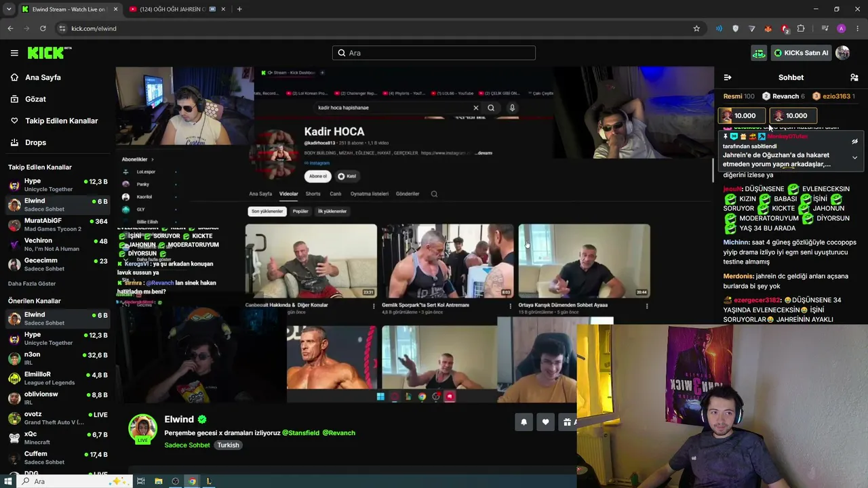
Task: Click the Windows taskbar search box
Action: click(74, 481)
